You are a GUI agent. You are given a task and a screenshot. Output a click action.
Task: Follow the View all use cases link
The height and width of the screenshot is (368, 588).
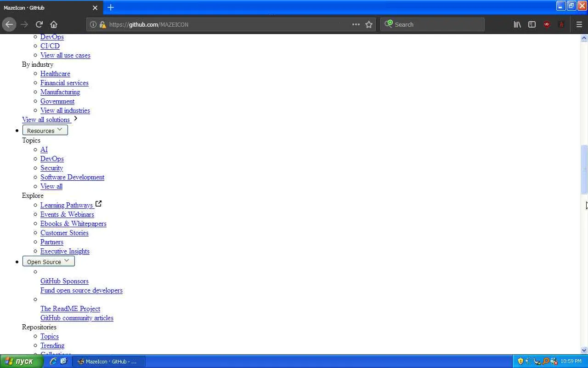65,55
